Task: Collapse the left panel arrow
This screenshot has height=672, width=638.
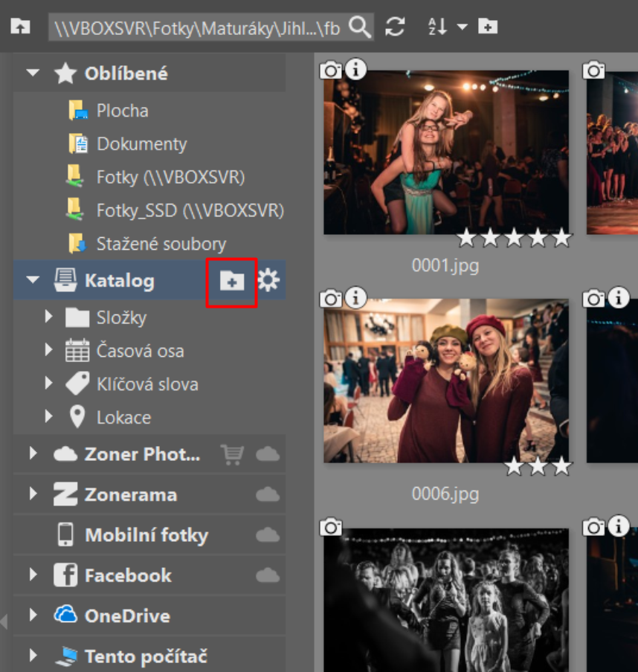Action: (x=4, y=621)
